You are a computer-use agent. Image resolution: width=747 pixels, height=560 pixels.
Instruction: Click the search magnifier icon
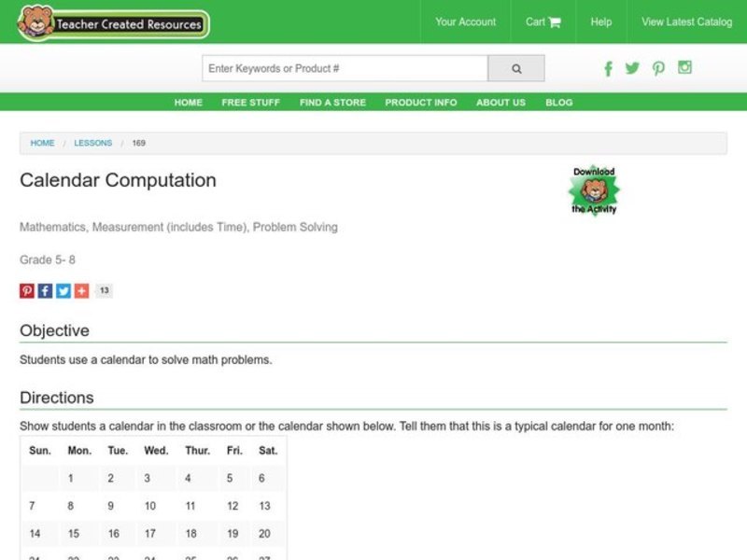[x=516, y=68]
